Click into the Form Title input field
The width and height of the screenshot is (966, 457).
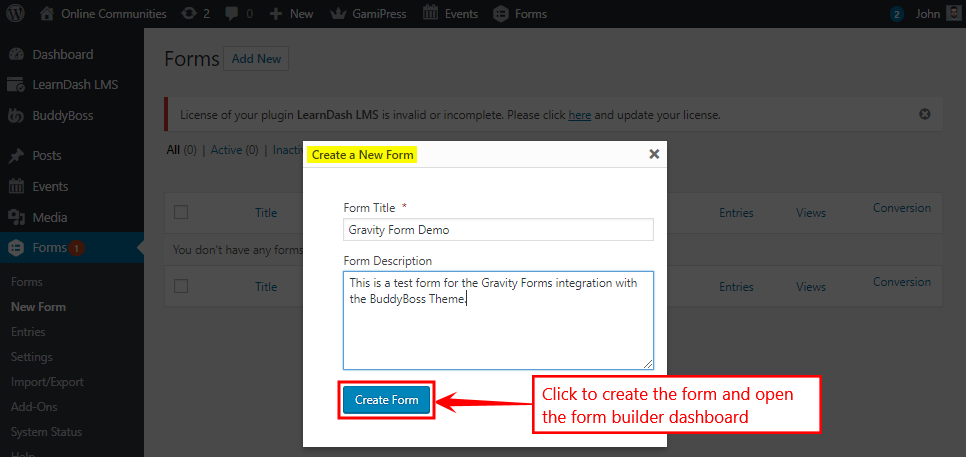pos(498,230)
